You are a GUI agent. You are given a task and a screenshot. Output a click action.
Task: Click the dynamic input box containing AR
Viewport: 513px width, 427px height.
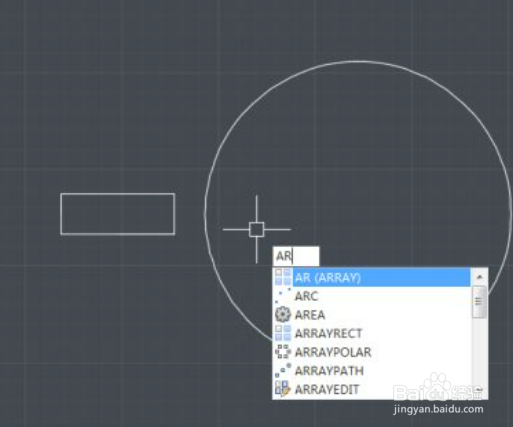pyautogui.click(x=296, y=256)
